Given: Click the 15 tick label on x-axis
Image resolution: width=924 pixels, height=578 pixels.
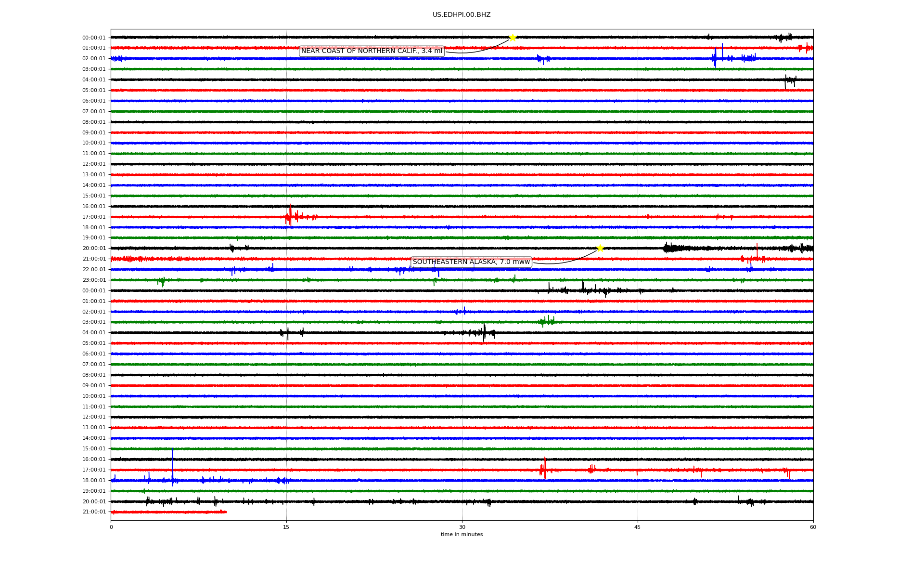Looking at the screenshot, I should tap(286, 527).
